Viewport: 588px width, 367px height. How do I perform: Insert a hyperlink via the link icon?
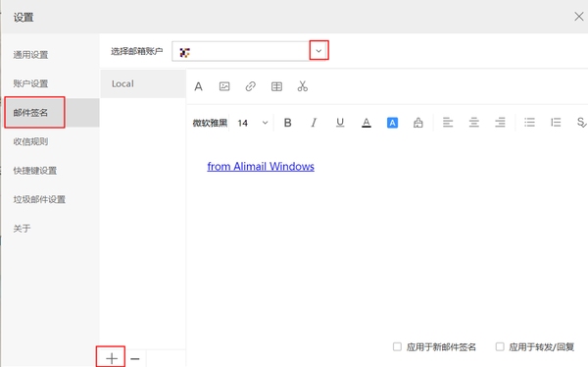pyautogui.click(x=251, y=86)
